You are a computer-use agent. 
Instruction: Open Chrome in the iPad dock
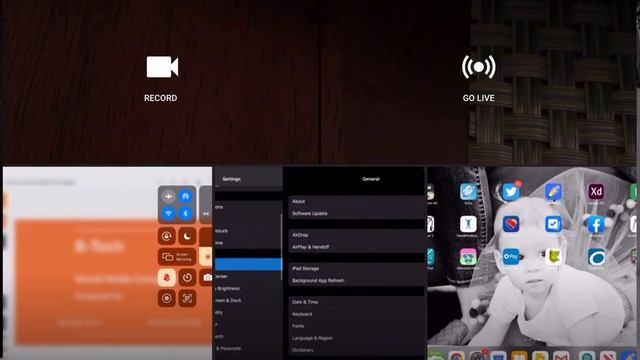[x=457, y=356]
